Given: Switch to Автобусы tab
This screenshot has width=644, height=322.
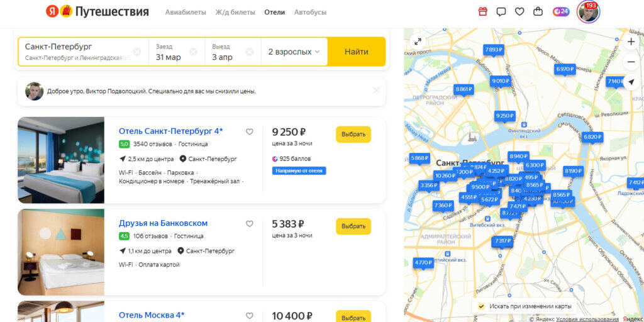Looking at the screenshot, I should click(x=310, y=13).
